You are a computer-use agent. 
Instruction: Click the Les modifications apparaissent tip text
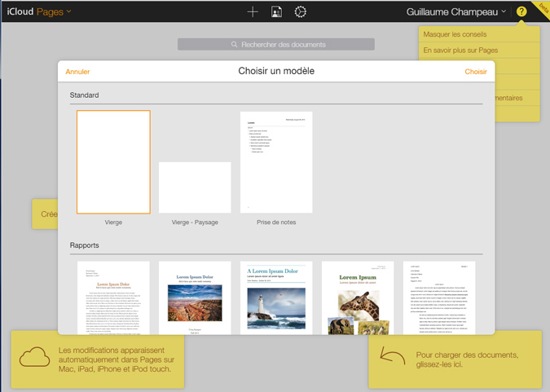(x=117, y=359)
